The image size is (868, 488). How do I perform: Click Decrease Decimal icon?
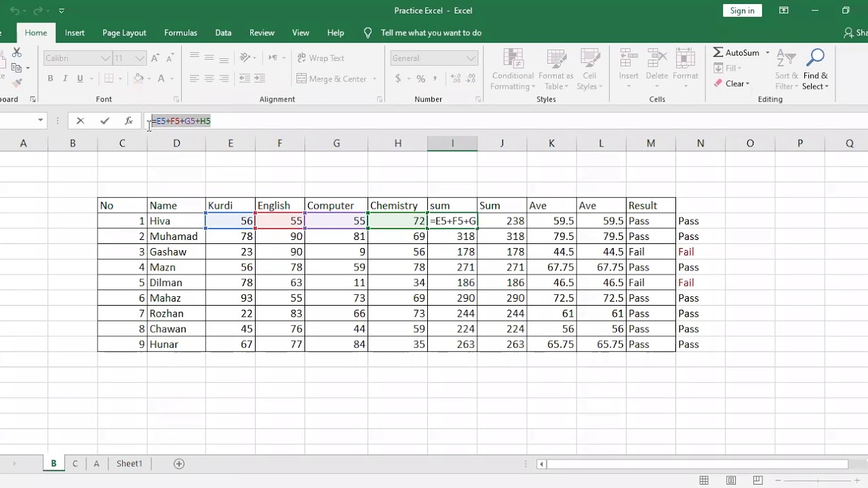click(471, 79)
